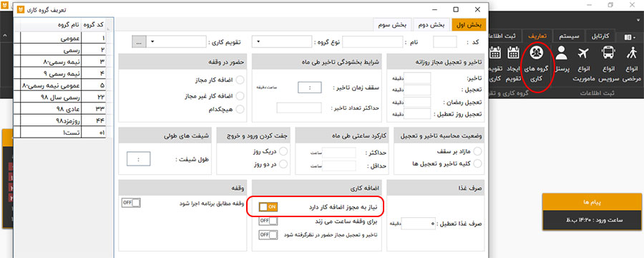This screenshot has width=644, height=258.
Task: Toggle 'تاخیر و تعجیل مجاز حضور' switch
Action: (x=268, y=234)
